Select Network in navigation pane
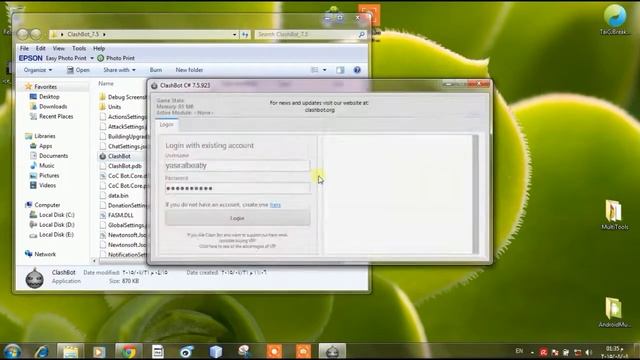 [x=45, y=254]
